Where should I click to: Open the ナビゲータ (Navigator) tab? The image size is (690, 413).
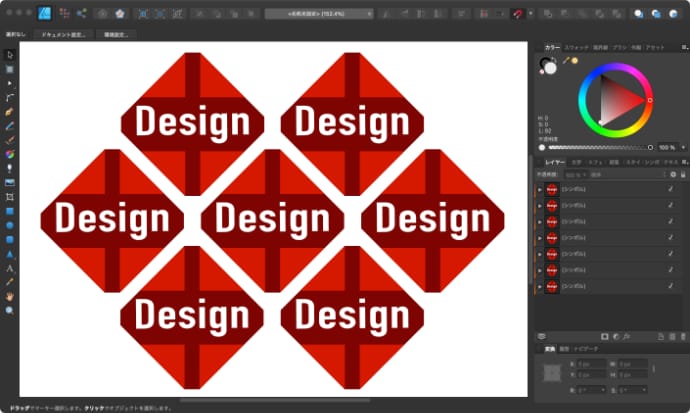pos(586,349)
